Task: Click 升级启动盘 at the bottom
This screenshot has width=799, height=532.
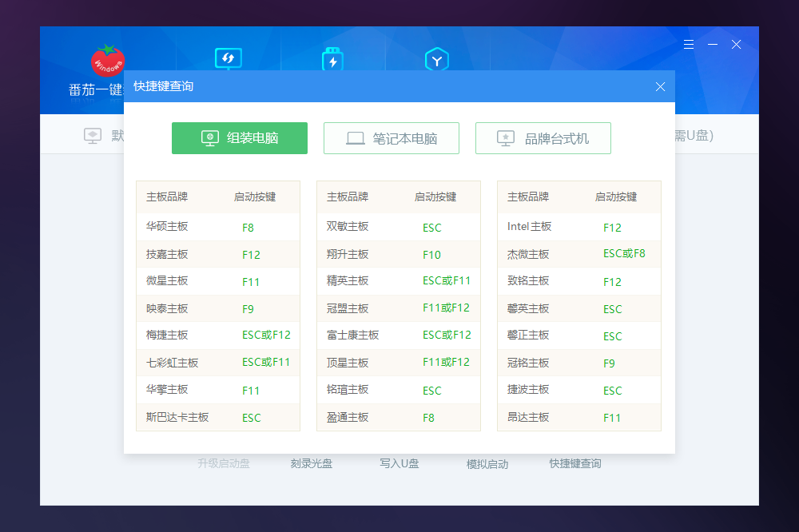Action: [x=224, y=464]
